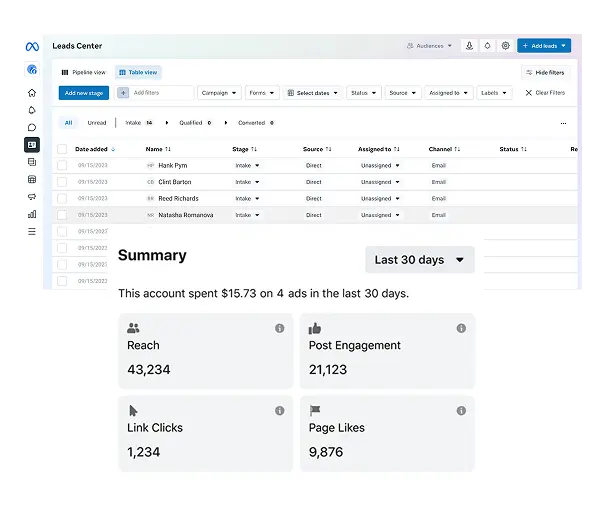The height and width of the screenshot is (509, 600).
Task: Change Clint Barton Unassigned dropdown
Action: click(380, 182)
